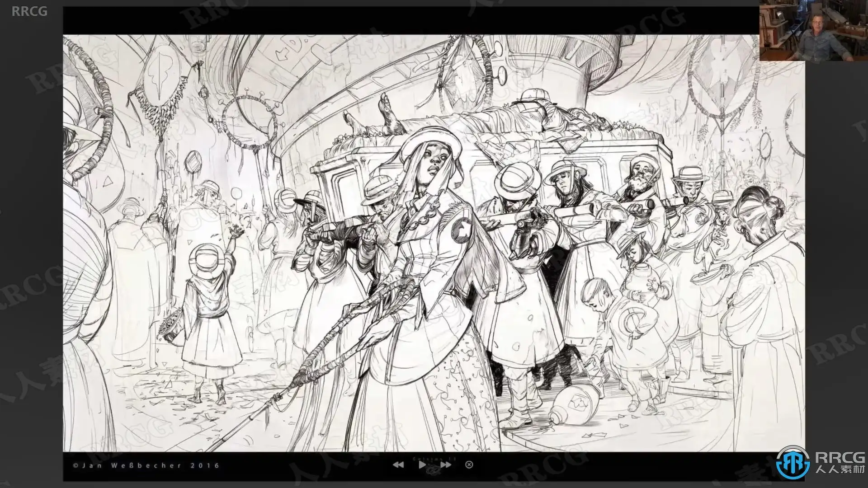Click the rewind double-arrow button
Screen dimensions: 868x488
click(398, 465)
